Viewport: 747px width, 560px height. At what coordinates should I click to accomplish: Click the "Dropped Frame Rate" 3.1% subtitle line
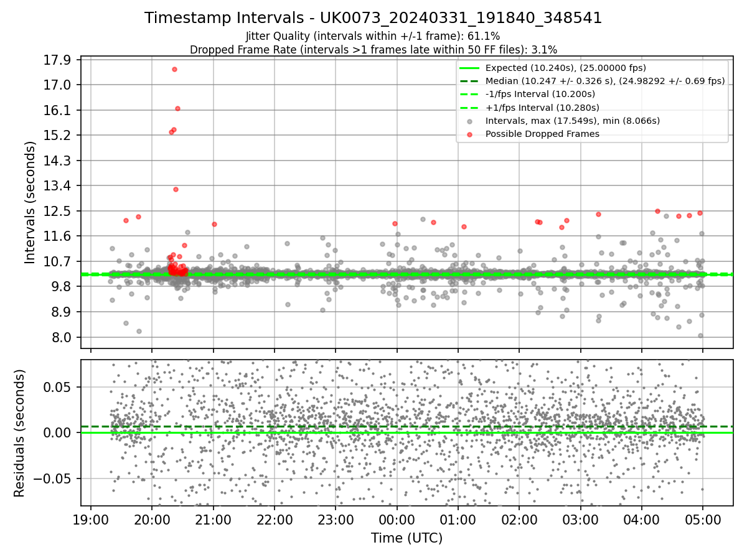[373, 49]
